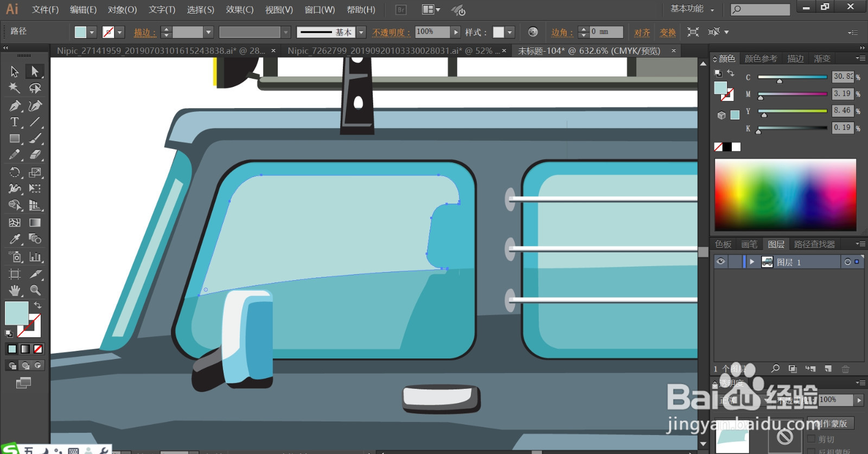Select the Magic Wand tool
The image size is (868, 454).
pyautogui.click(x=15, y=88)
